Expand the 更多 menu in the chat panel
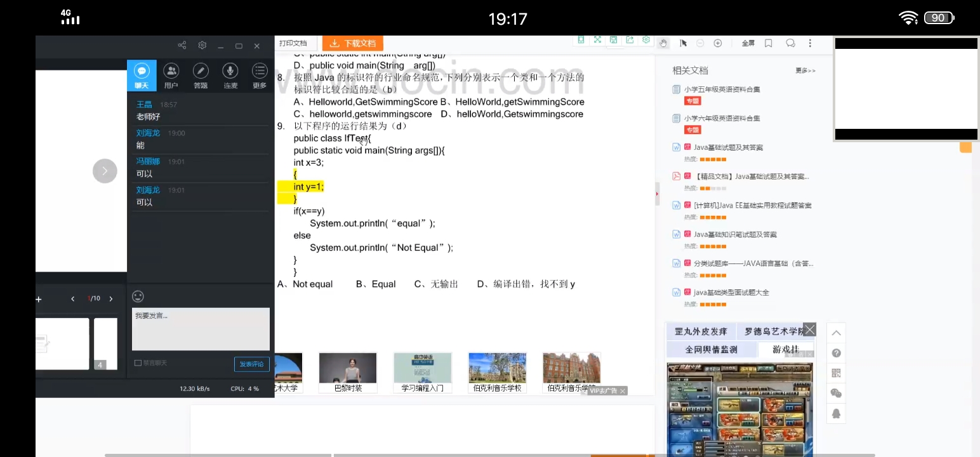Image resolution: width=980 pixels, height=457 pixels. (x=260, y=76)
